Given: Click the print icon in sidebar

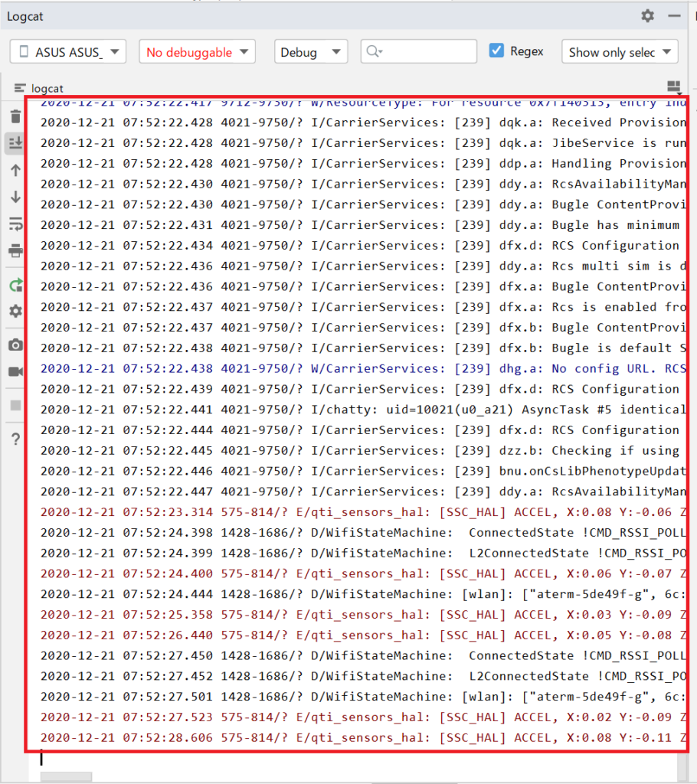Looking at the screenshot, I should pos(15,250).
